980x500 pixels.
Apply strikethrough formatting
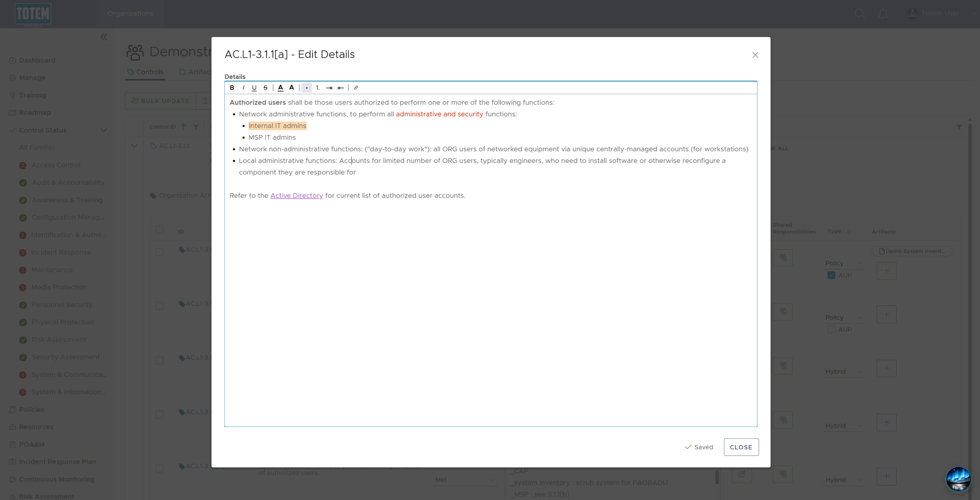[265, 88]
